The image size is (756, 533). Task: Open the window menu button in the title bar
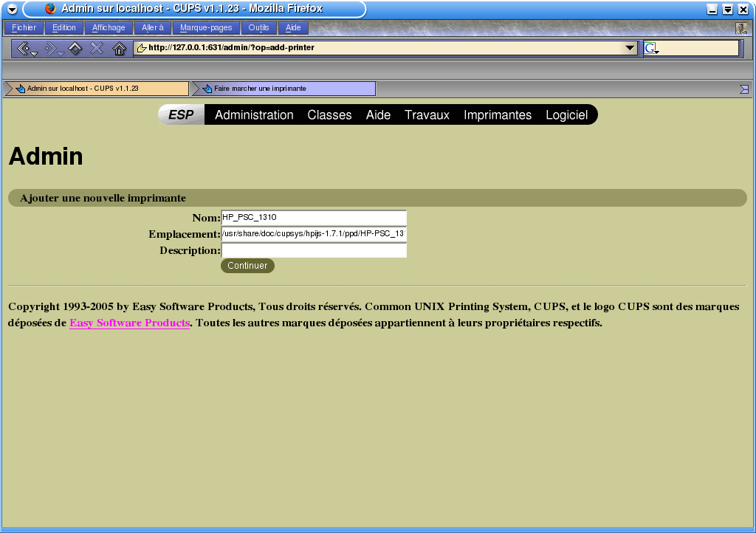(x=12, y=9)
